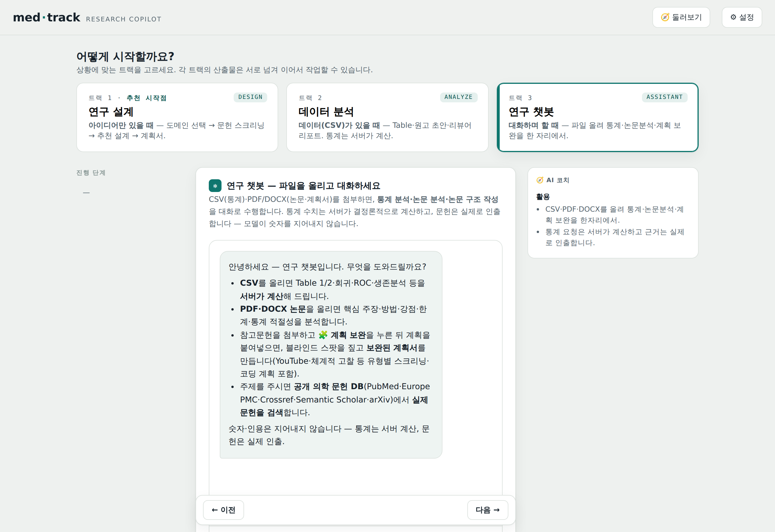Click the ANALYZE badge
This screenshot has width=775, height=532.
459,97
